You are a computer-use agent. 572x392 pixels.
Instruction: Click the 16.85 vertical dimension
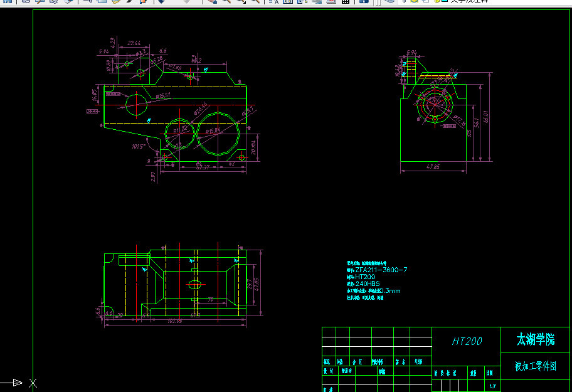point(95,95)
